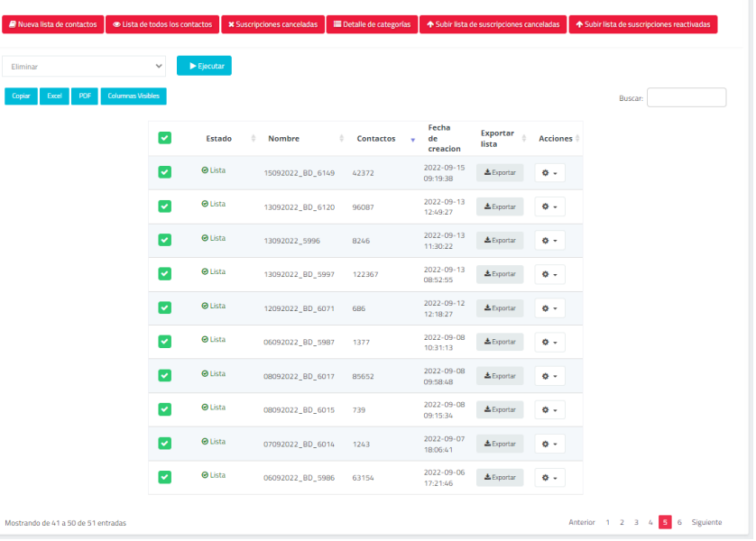756x541 pixels.
Task: Open the Eliminar action dropdown
Action: 84,67
